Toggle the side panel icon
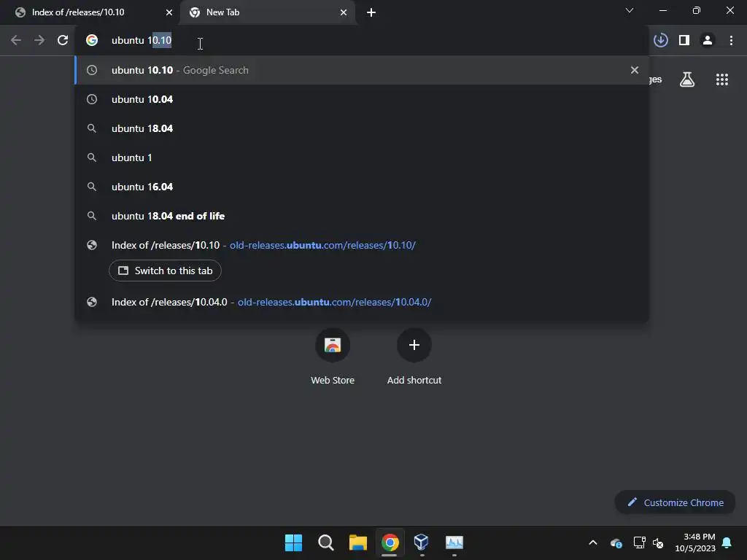The height and width of the screenshot is (560, 747). coord(684,41)
